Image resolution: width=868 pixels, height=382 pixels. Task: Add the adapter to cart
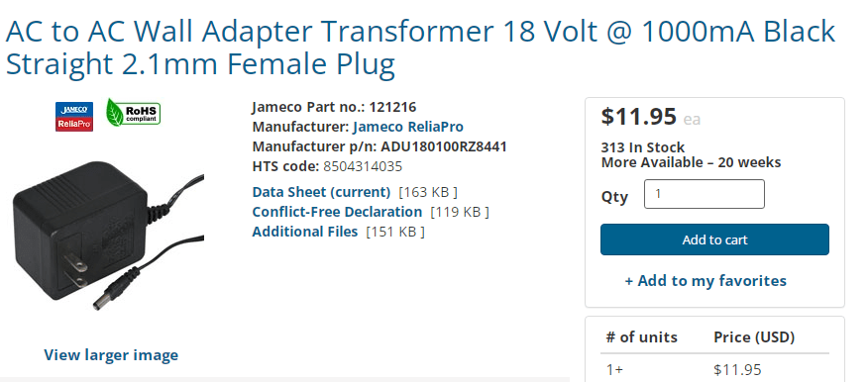(714, 239)
